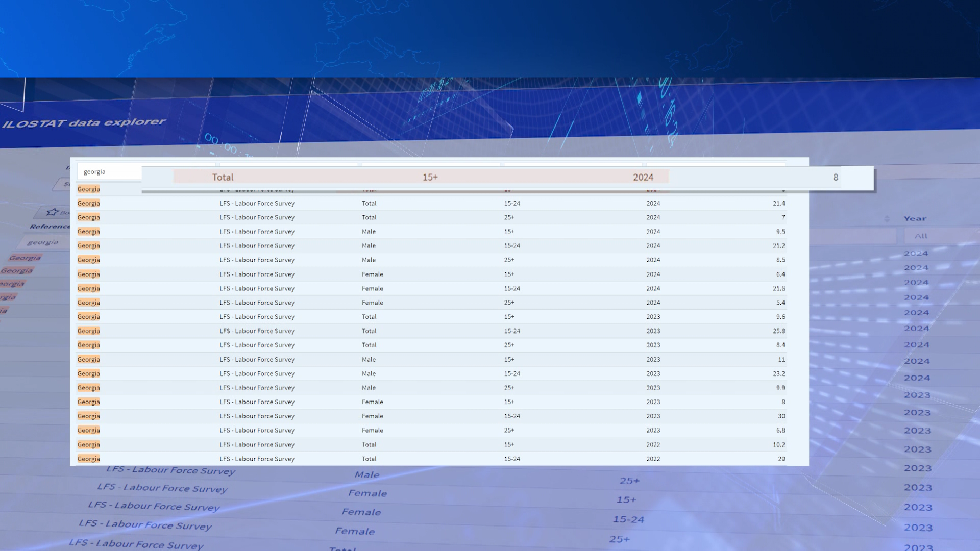Click the 25.8 value for 2023

tap(778, 331)
